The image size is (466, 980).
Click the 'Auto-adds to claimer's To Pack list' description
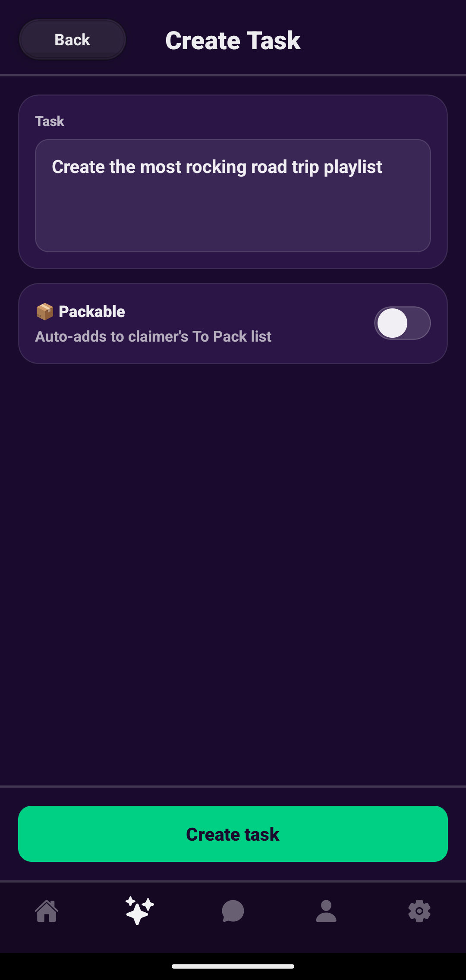153,336
